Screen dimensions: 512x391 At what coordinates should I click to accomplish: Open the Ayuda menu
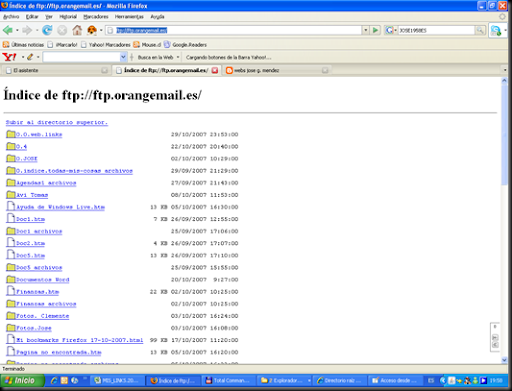(x=157, y=17)
